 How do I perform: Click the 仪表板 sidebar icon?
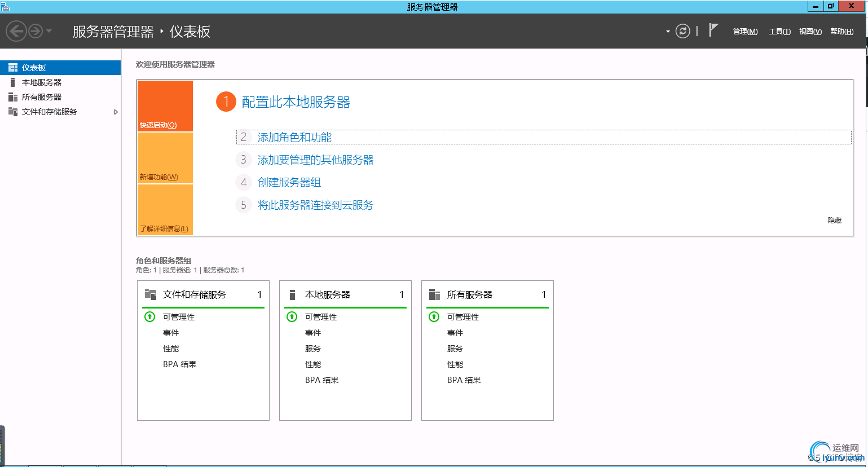pos(12,68)
